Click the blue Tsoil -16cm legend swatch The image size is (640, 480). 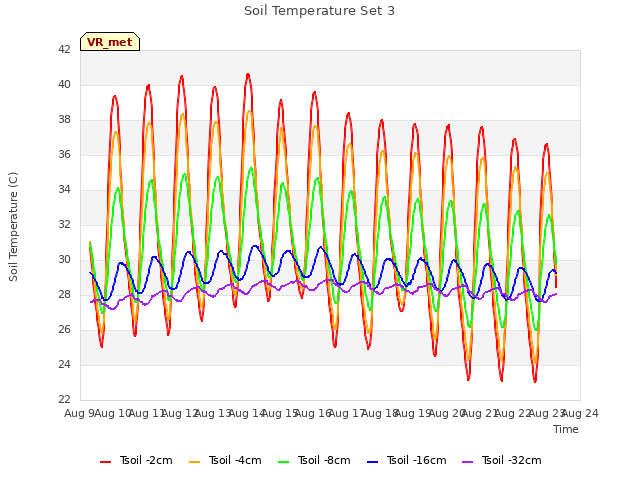(373, 462)
